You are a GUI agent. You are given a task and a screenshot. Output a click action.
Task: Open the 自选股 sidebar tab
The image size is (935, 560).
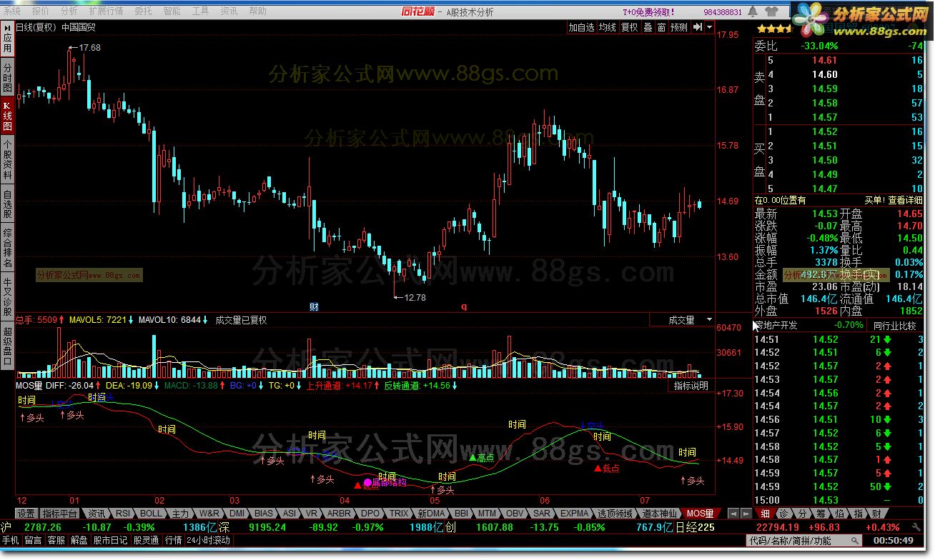pos(7,204)
